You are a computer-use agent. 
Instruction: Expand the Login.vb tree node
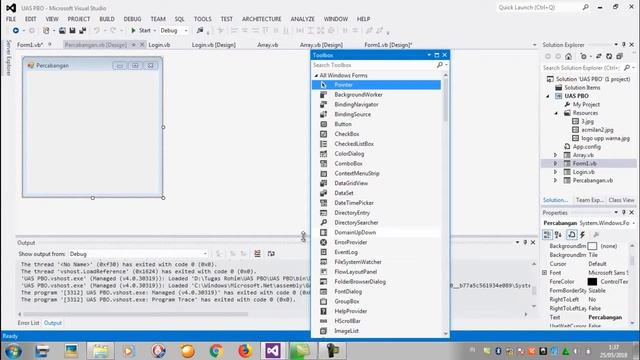click(556, 172)
